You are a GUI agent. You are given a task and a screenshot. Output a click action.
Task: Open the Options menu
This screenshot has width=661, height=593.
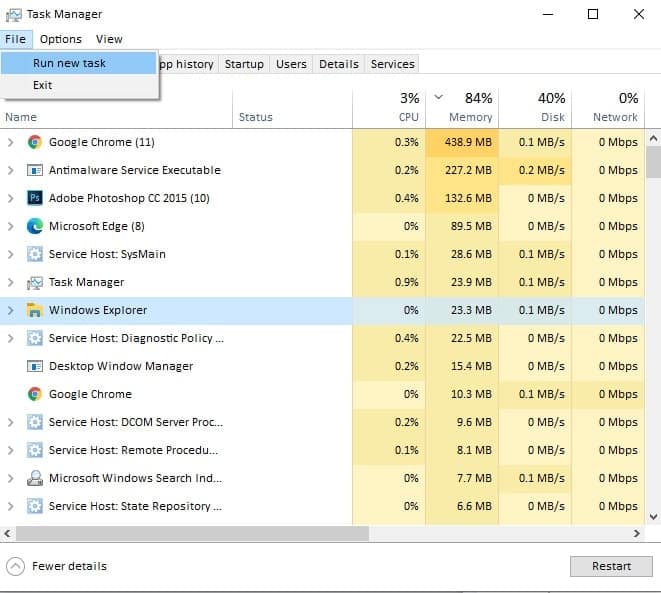61,39
